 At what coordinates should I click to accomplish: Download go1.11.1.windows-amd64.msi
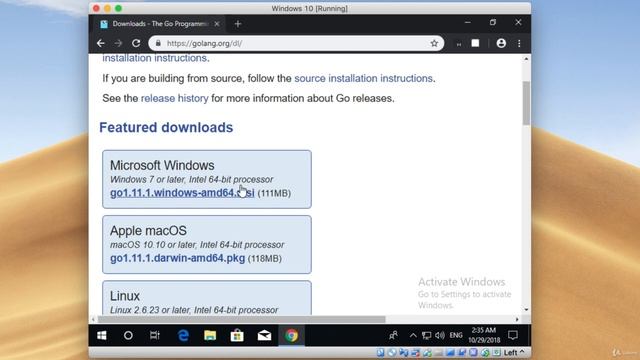point(182,193)
